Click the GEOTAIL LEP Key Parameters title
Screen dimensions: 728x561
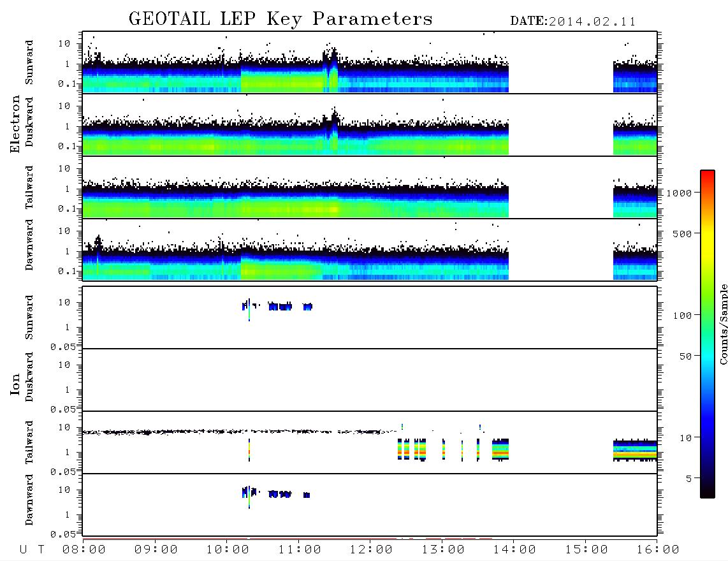[280, 19]
